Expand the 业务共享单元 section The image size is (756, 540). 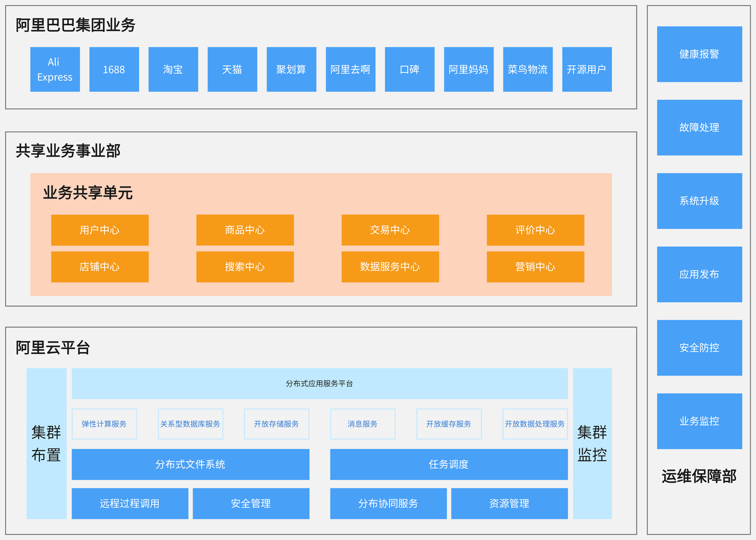tap(87, 194)
